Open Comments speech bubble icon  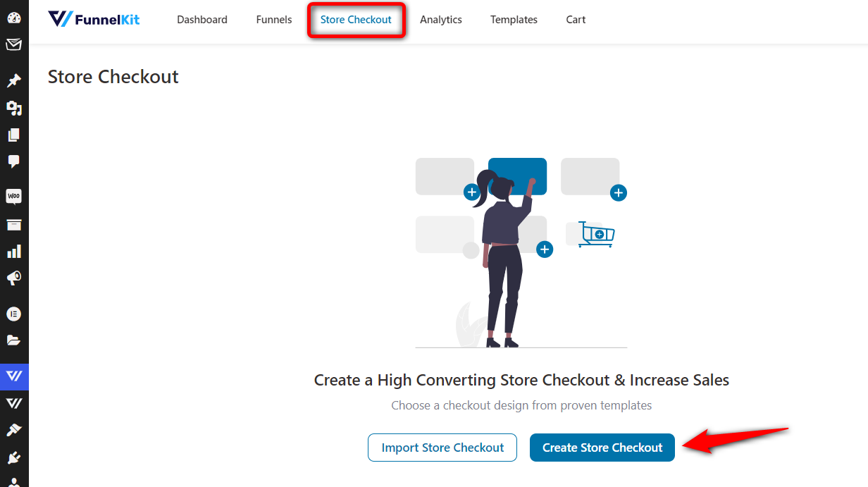tap(14, 161)
